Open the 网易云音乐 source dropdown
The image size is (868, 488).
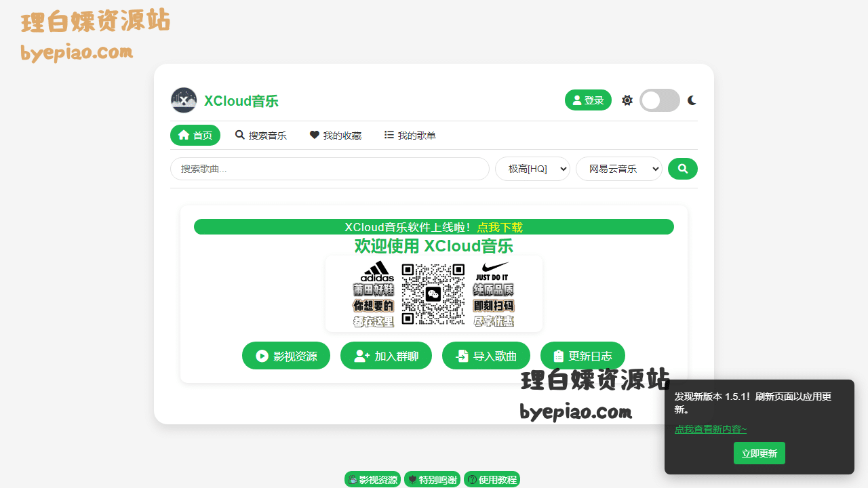click(x=618, y=169)
